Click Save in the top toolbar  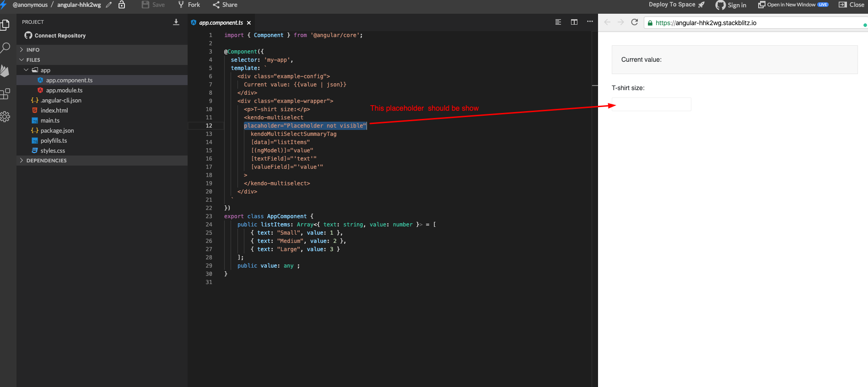tap(153, 5)
